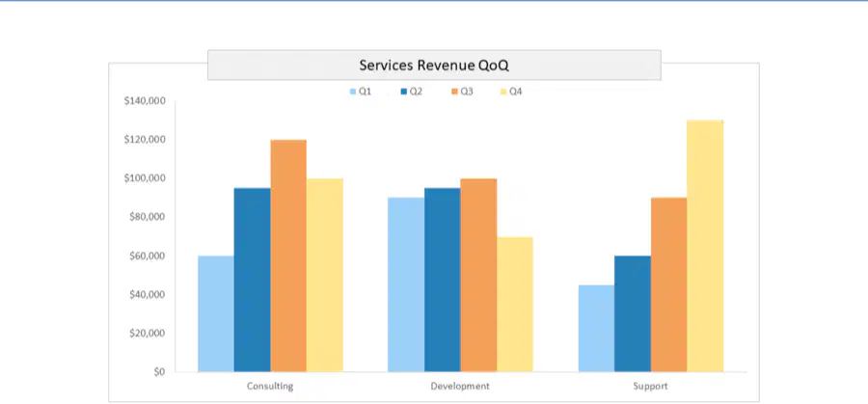This screenshot has height=404, width=868.
Task: Click the Development Q1 light blue bar
Action: point(406,284)
